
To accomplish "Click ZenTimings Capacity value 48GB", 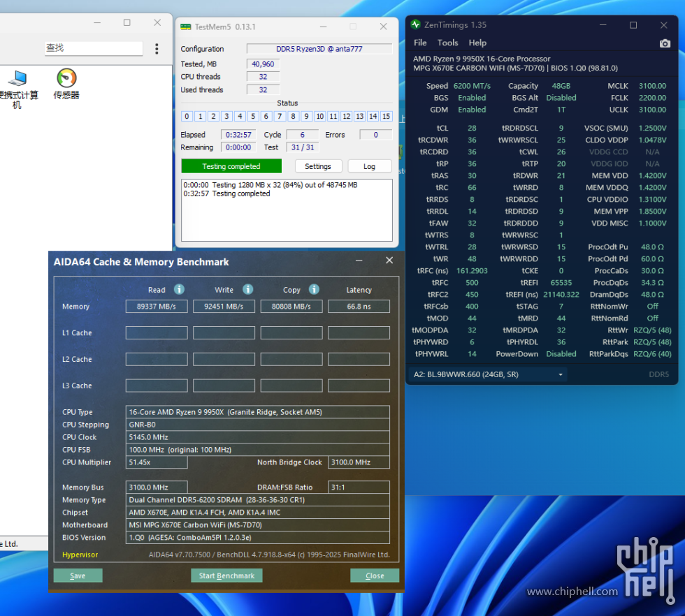I will [x=561, y=86].
